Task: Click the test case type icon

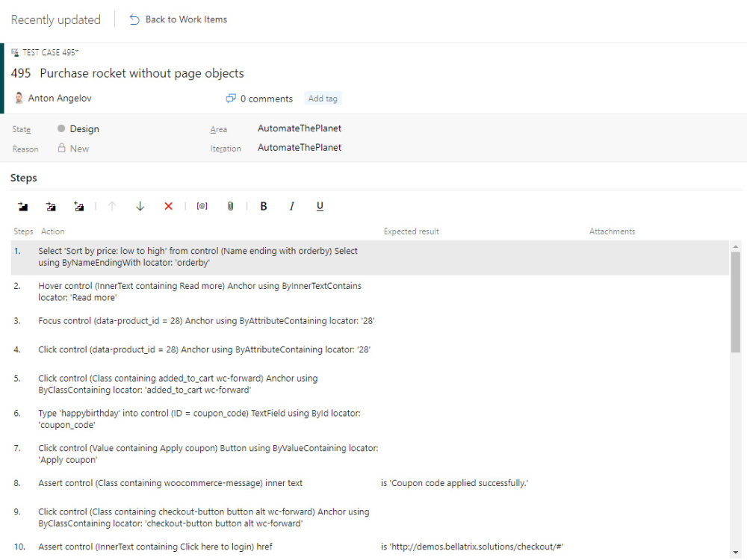Action: (15, 52)
